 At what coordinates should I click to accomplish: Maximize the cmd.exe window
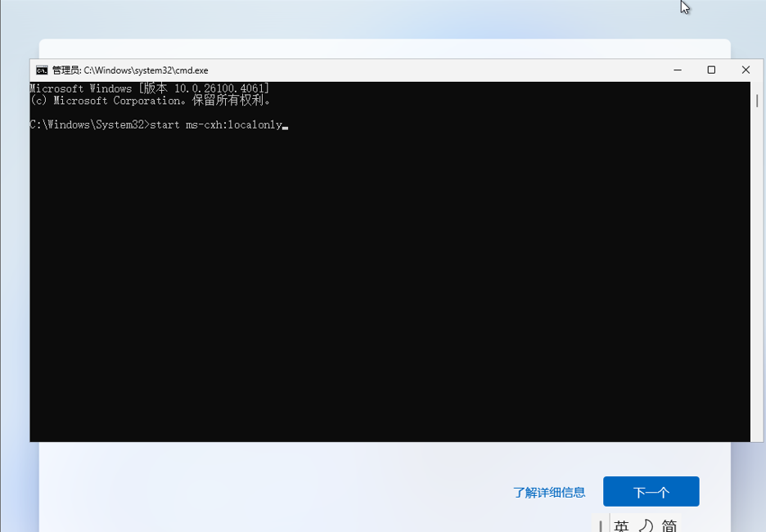click(x=711, y=70)
